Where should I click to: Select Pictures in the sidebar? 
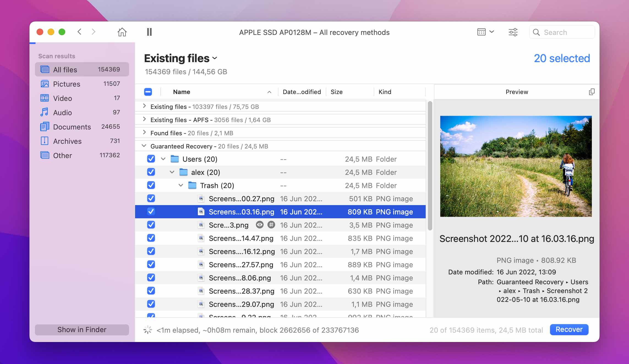pyautogui.click(x=67, y=84)
